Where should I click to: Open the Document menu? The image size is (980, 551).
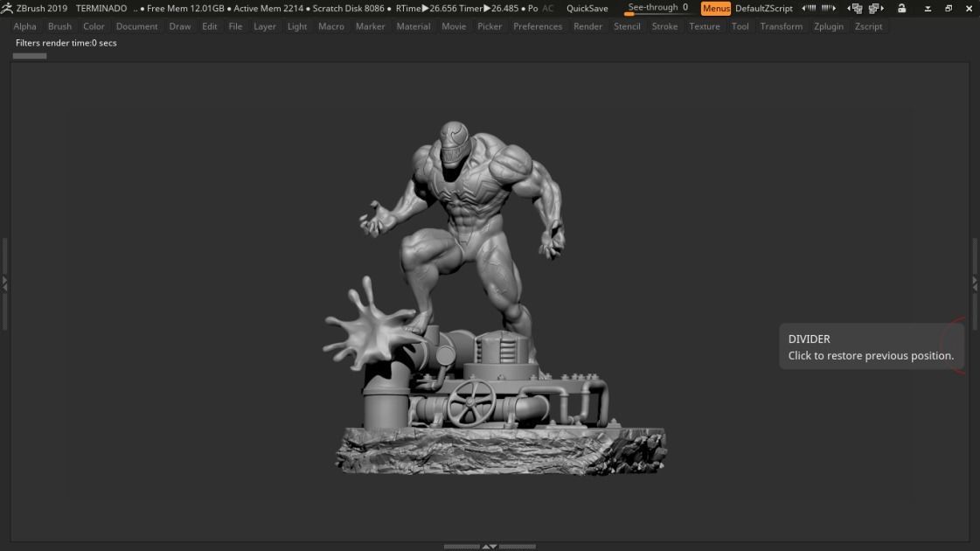point(137,26)
